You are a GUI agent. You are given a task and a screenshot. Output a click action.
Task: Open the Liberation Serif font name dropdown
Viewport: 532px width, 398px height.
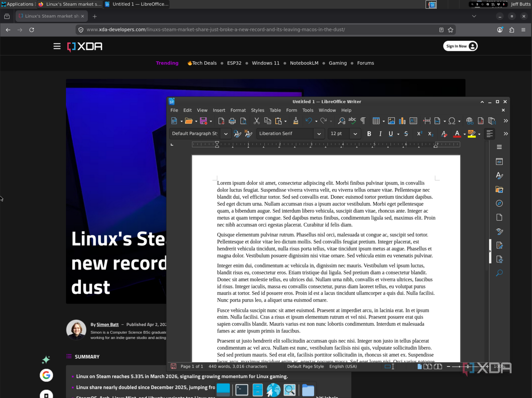tap(319, 133)
